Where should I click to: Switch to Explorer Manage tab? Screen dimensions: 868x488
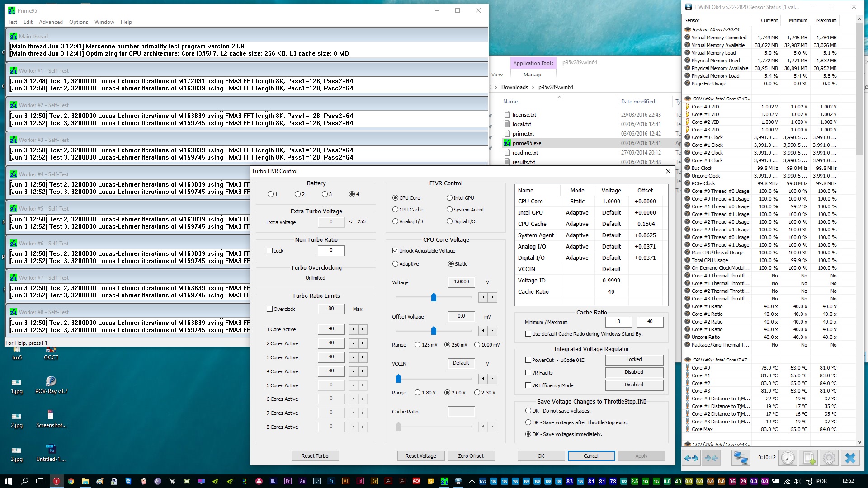pyautogui.click(x=533, y=75)
